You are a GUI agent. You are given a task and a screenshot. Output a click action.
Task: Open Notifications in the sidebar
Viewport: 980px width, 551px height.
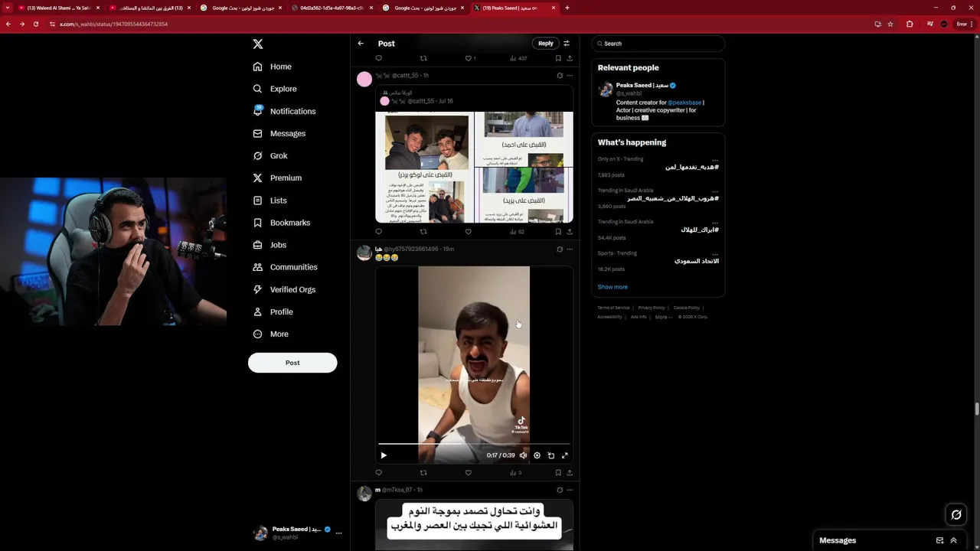(x=284, y=111)
